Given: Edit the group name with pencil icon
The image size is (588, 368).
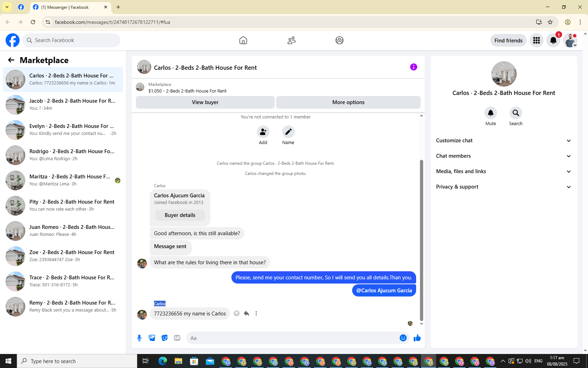Looking at the screenshot, I should tap(288, 132).
